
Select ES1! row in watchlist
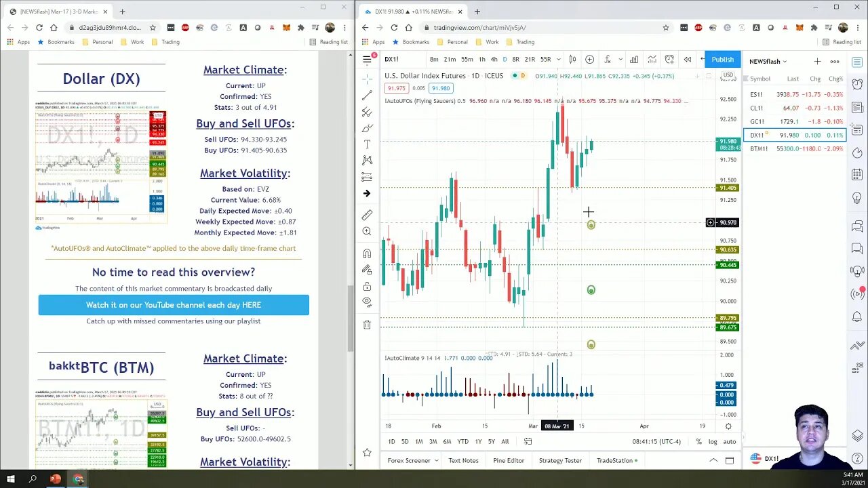(x=795, y=95)
